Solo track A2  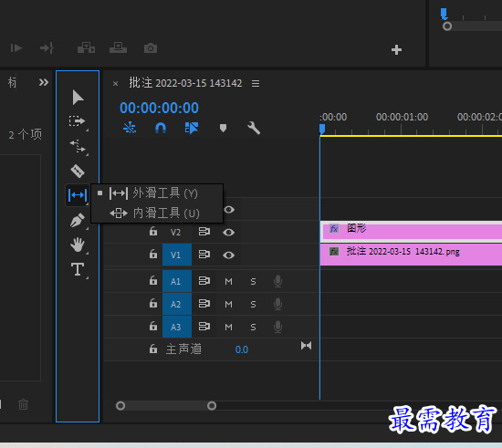(x=253, y=304)
